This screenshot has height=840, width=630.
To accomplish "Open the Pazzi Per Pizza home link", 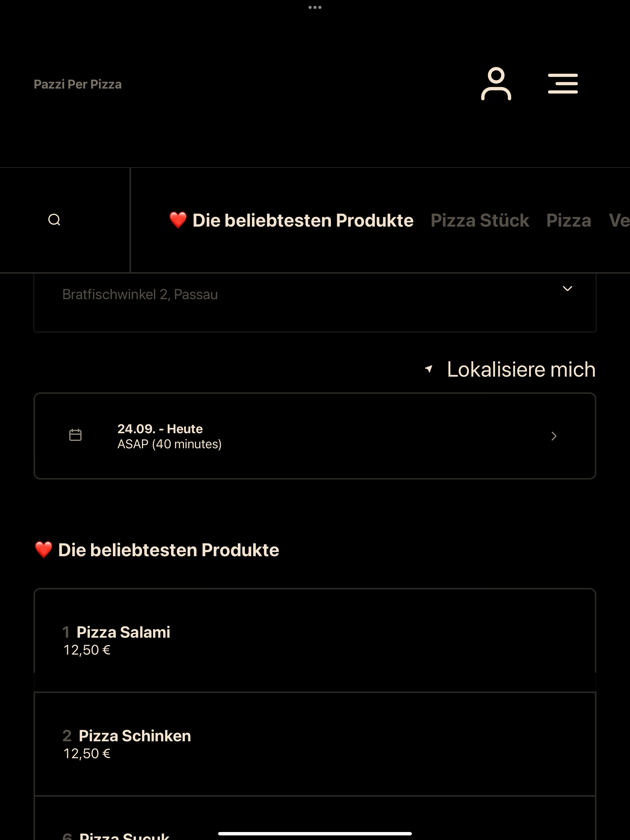I will 78,84.
